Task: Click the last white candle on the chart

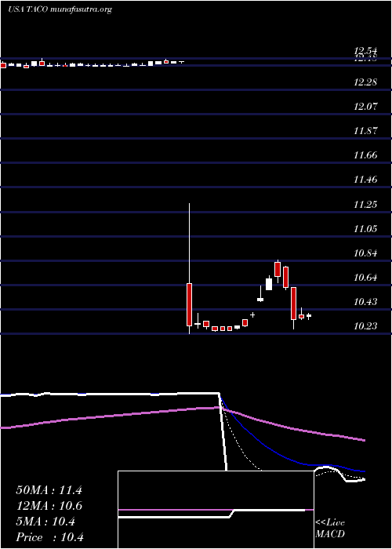Action: click(x=309, y=316)
